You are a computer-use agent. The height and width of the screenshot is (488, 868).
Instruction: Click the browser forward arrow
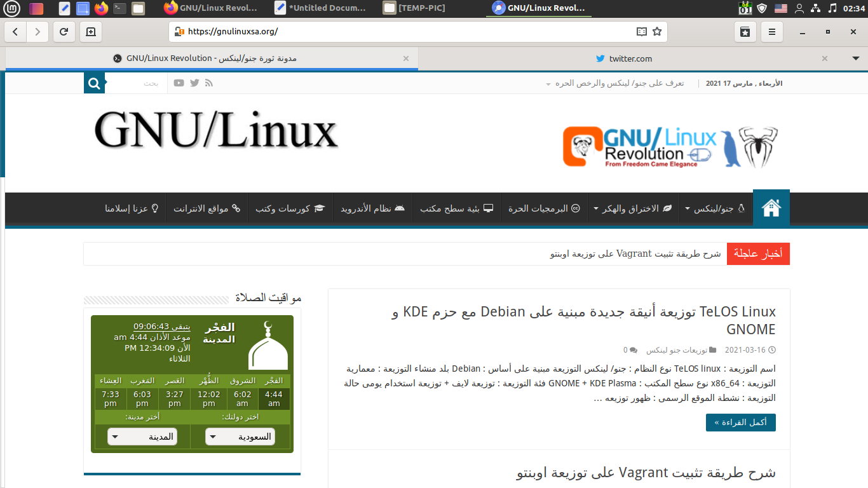click(x=37, y=32)
